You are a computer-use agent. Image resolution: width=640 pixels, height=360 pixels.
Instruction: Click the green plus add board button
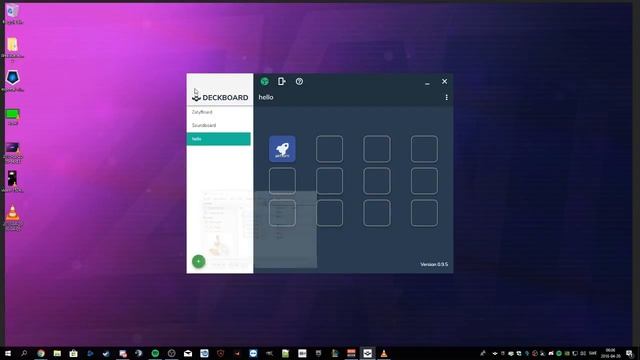tap(198, 261)
